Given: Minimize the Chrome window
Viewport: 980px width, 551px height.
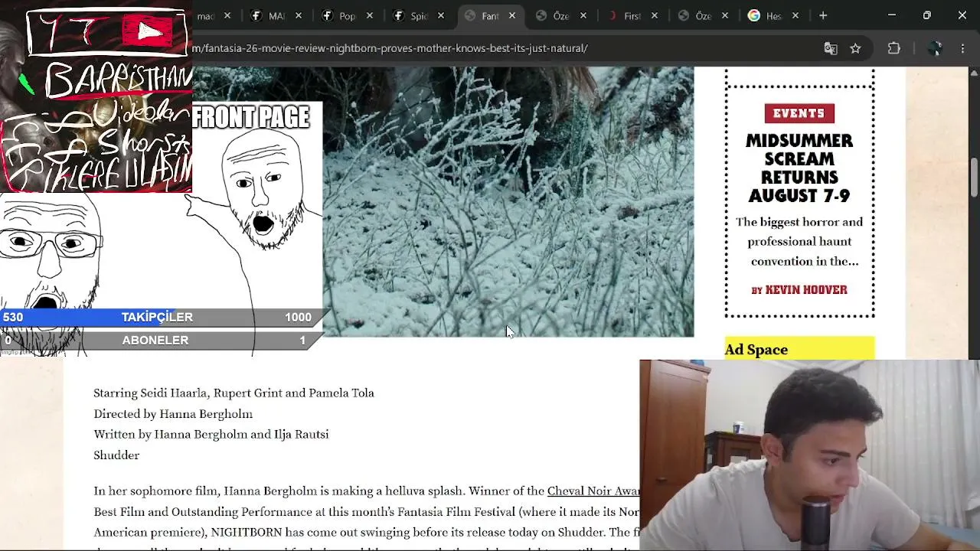Looking at the screenshot, I should (x=892, y=15).
